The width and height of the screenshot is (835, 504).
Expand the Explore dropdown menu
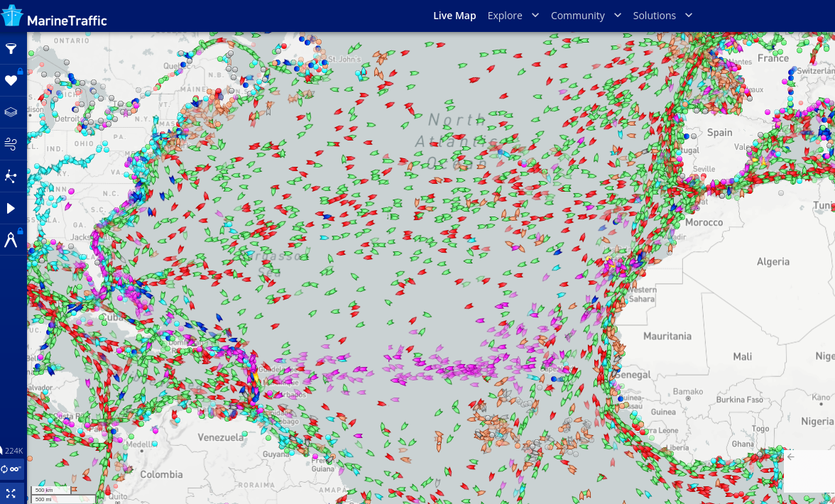(x=513, y=16)
